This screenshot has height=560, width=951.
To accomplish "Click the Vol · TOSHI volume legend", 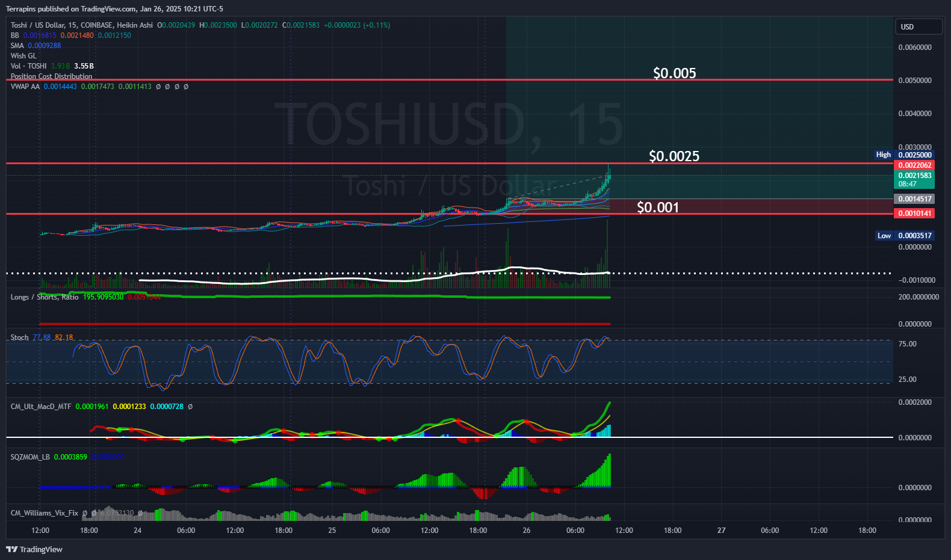I will 28,66.
